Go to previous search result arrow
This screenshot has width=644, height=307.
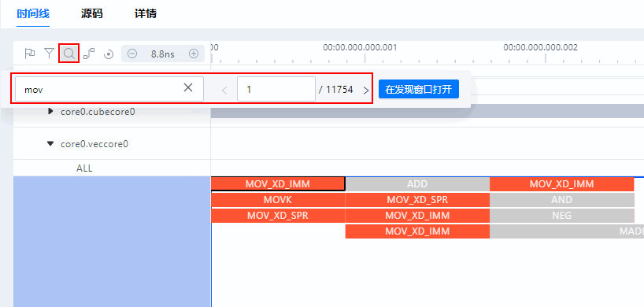pos(224,91)
